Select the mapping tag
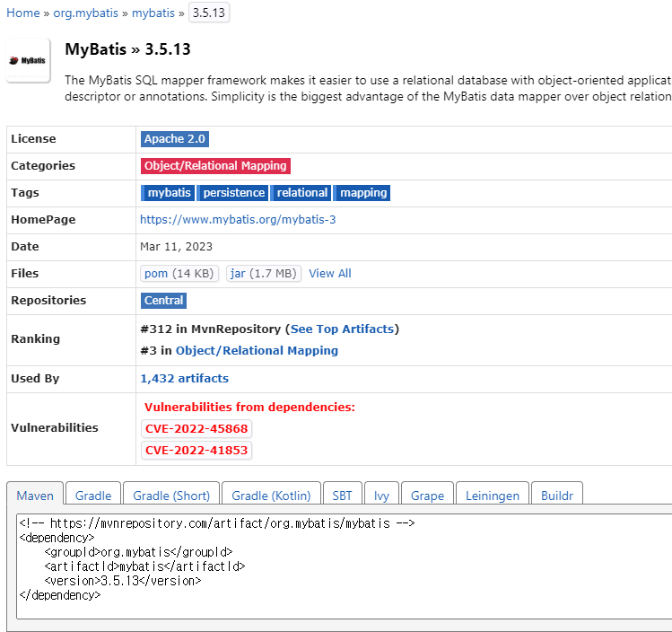Image resolution: width=672 pixels, height=632 pixels. [362, 193]
